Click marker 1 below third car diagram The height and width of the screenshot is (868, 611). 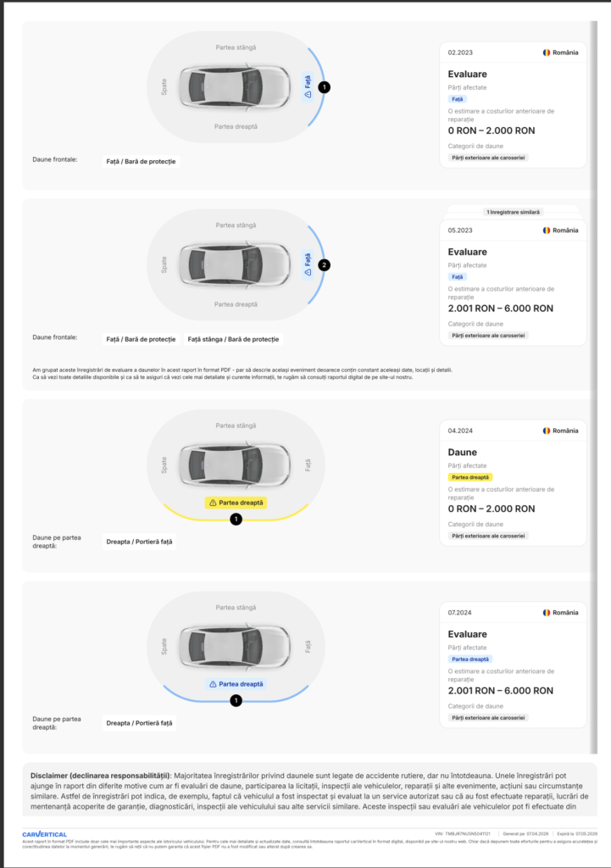point(236,520)
